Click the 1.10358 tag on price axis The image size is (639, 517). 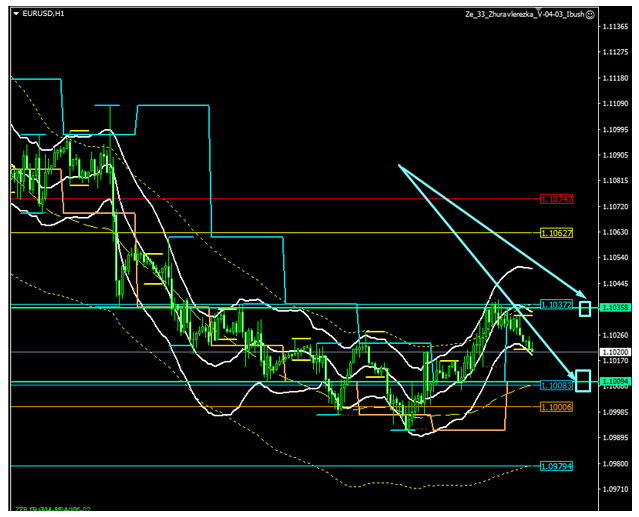coord(615,308)
